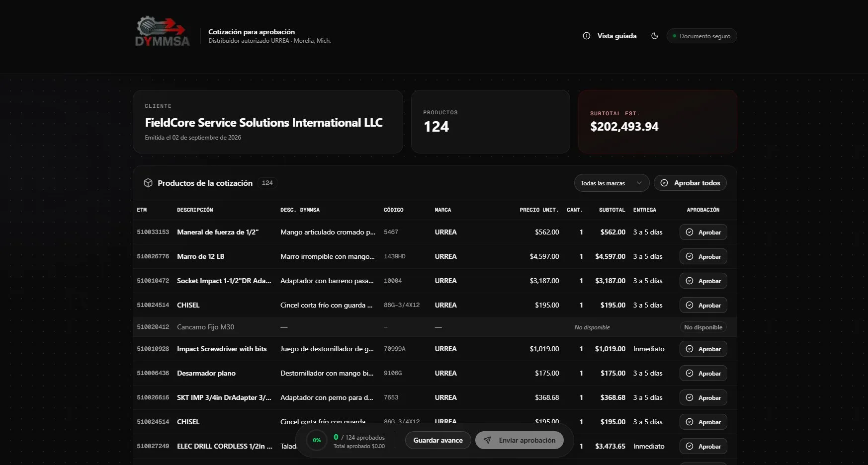
Task: Click ETM number 510026776
Action: coord(153,256)
